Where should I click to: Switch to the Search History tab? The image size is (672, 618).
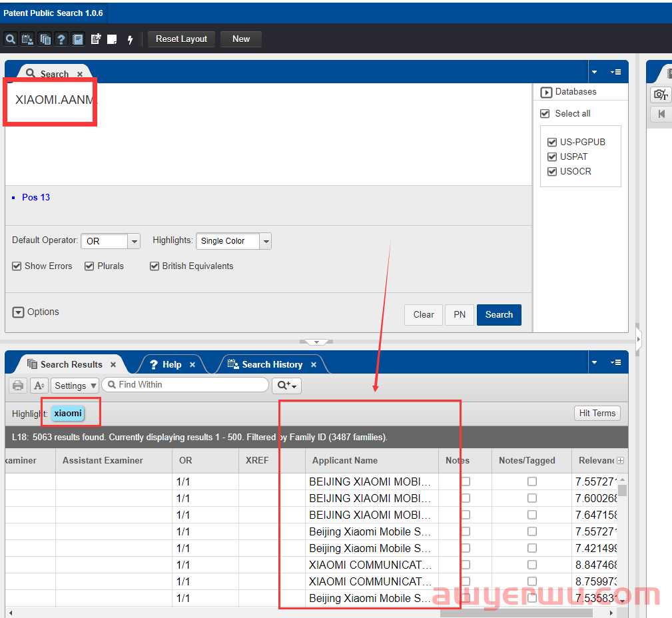click(x=272, y=364)
